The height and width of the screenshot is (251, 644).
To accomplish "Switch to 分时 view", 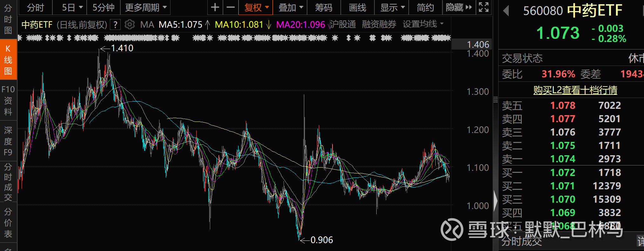I will click(x=35, y=7).
